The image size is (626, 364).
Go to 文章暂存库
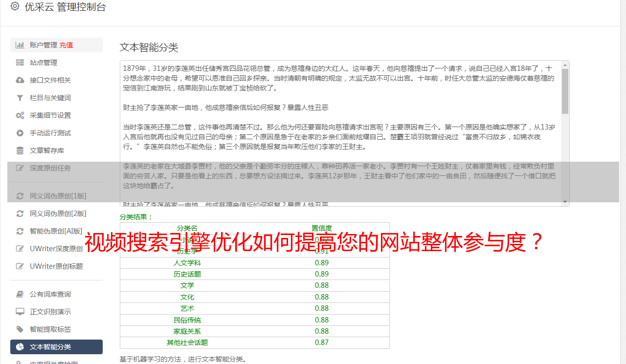coord(56,150)
